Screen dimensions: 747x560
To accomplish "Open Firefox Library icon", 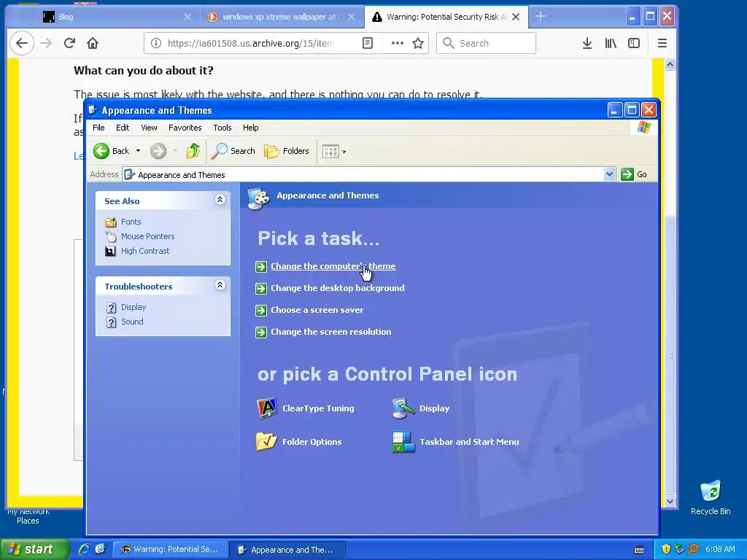I will (x=611, y=43).
